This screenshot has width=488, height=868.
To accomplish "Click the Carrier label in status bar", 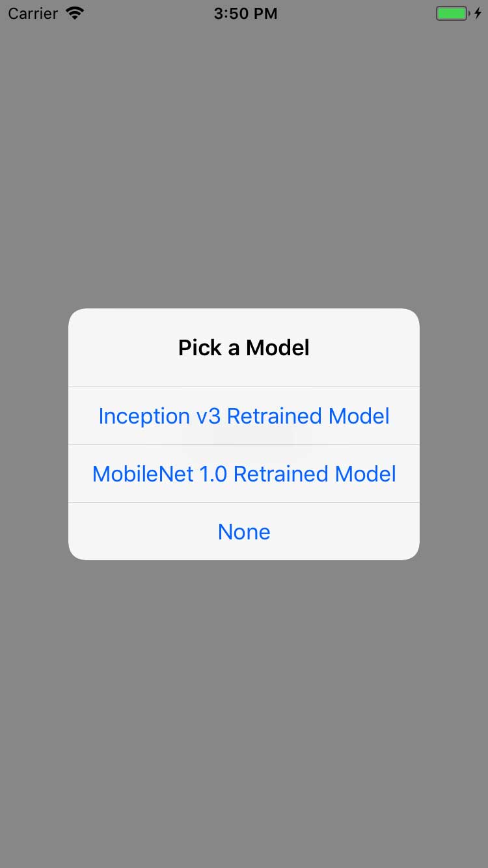I will click(x=33, y=14).
